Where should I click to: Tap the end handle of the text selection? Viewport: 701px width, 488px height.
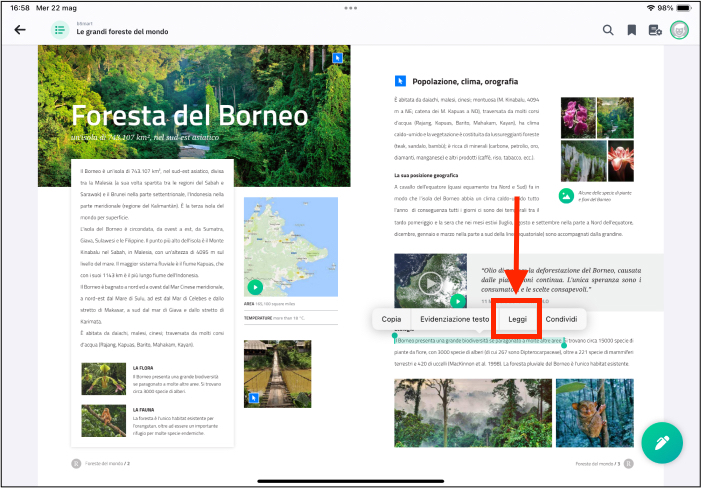tap(564, 345)
